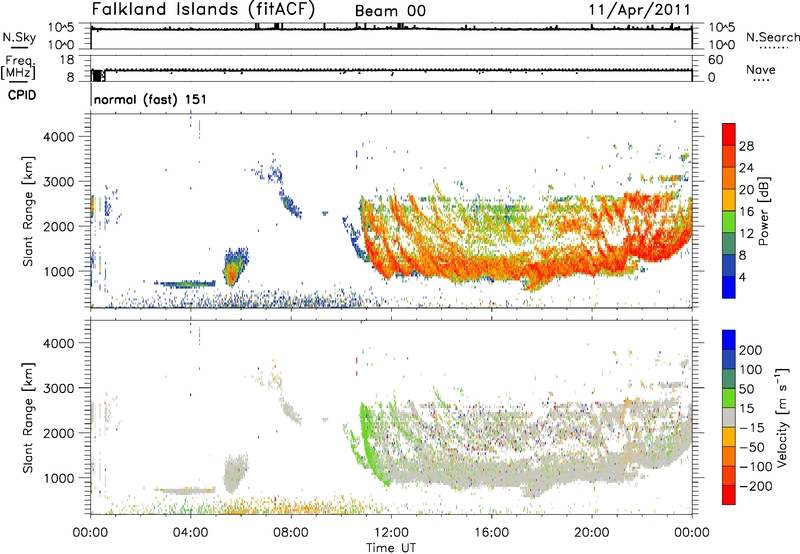
Task: Click the yellow -50 to -15 velocity swatch
Action: point(729,437)
